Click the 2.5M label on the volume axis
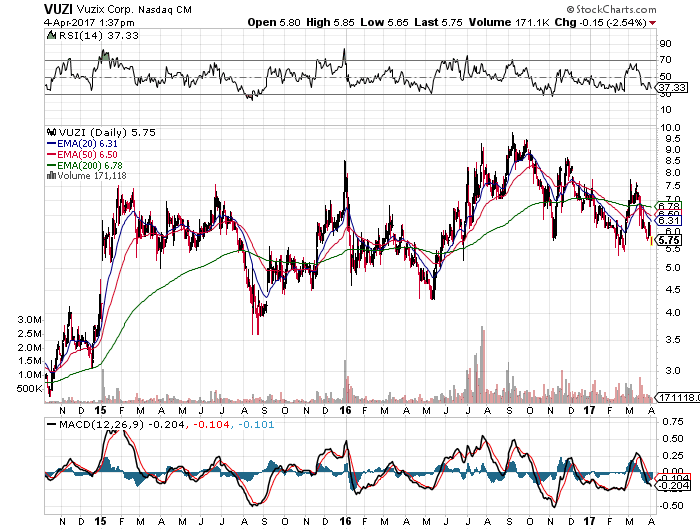 tap(29, 334)
